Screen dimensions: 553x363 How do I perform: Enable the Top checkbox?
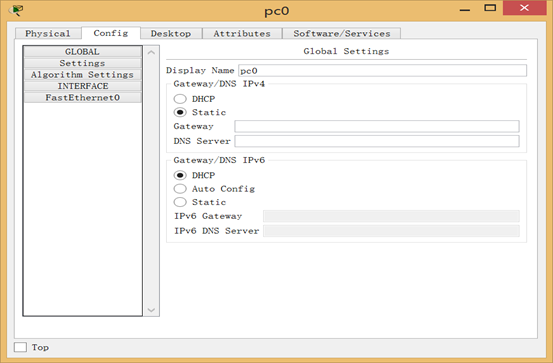pyautogui.click(x=20, y=347)
